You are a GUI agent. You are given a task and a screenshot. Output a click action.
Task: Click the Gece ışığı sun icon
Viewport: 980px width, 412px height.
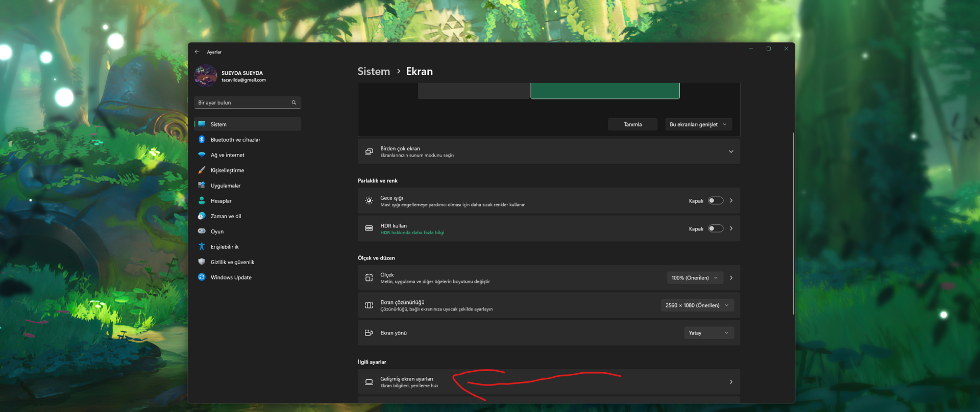click(369, 201)
